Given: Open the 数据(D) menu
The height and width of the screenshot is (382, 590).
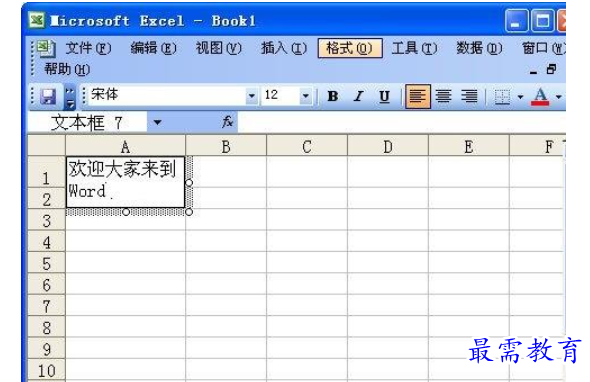Looking at the screenshot, I should (479, 48).
